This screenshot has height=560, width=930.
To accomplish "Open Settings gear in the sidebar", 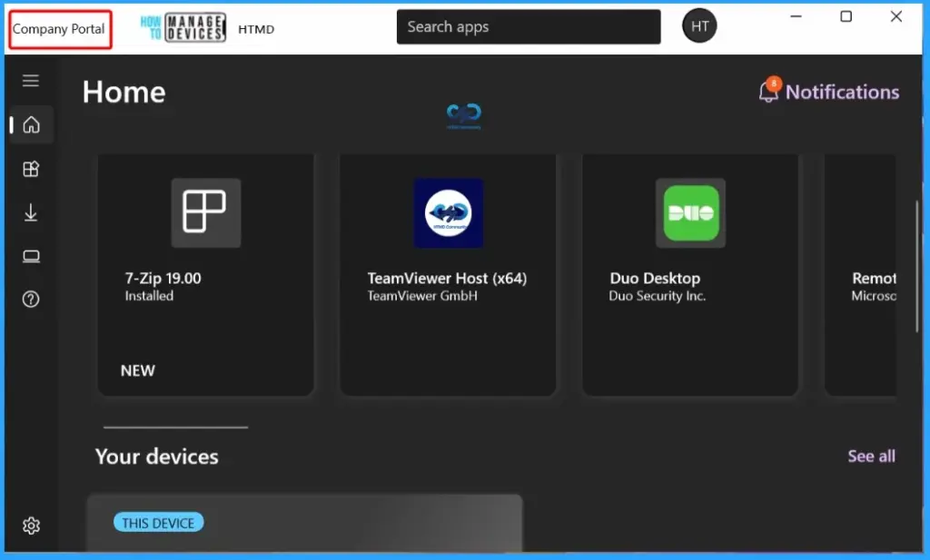I will coord(31,526).
